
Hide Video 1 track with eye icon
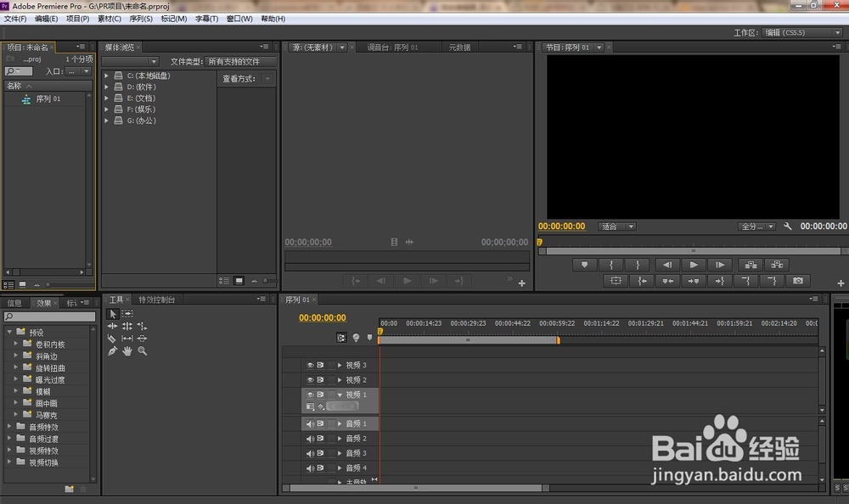pos(310,395)
